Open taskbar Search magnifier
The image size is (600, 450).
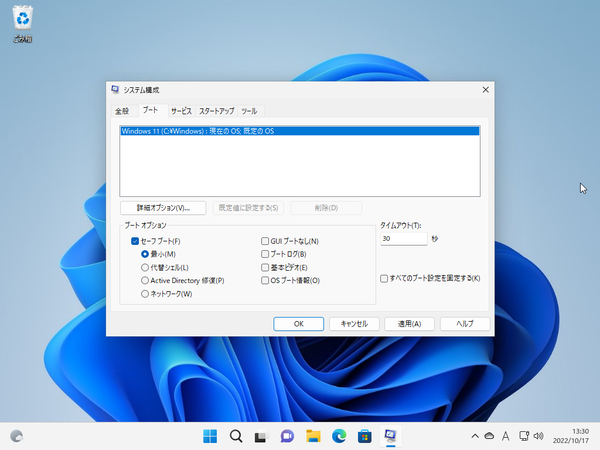(x=236, y=436)
